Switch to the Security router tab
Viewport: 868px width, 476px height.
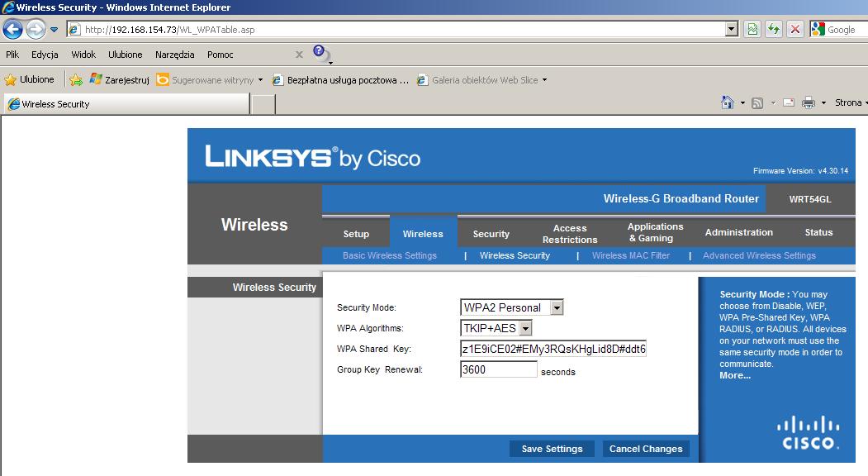pos(491,234)
